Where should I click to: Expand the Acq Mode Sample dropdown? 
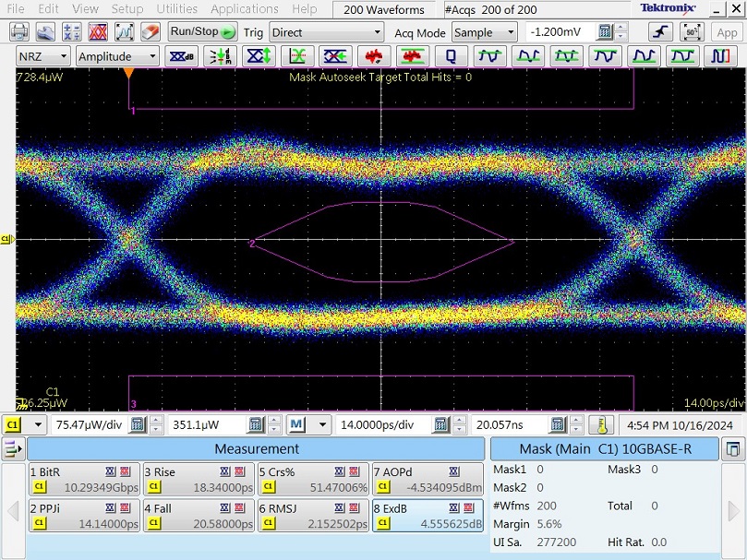tap(484, 32)
